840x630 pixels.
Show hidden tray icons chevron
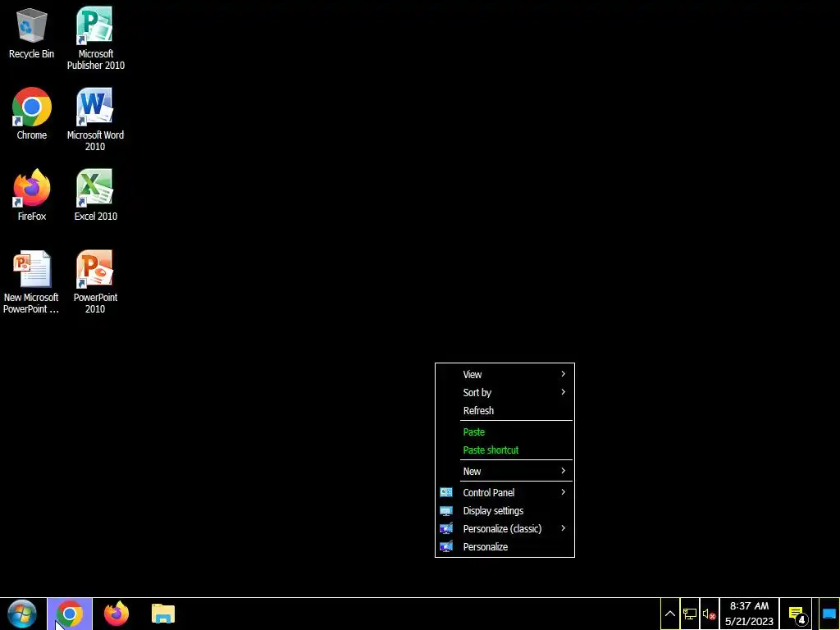point(670,614)
